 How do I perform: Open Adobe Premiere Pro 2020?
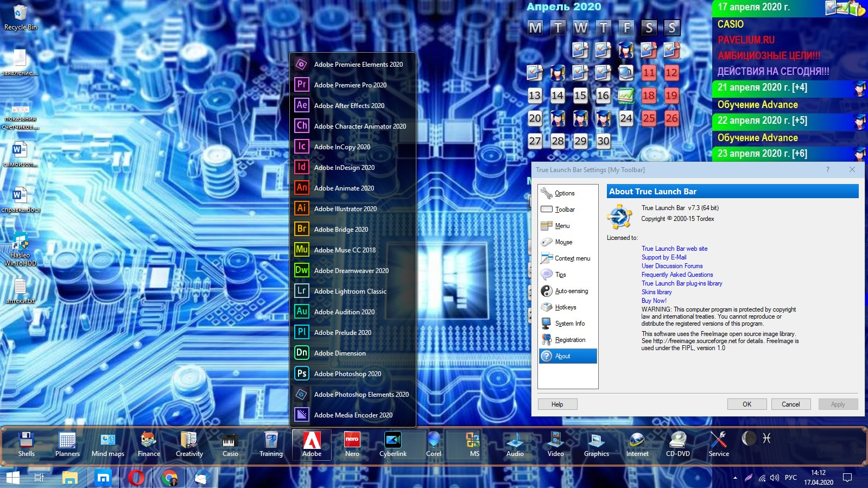(353, 85)
